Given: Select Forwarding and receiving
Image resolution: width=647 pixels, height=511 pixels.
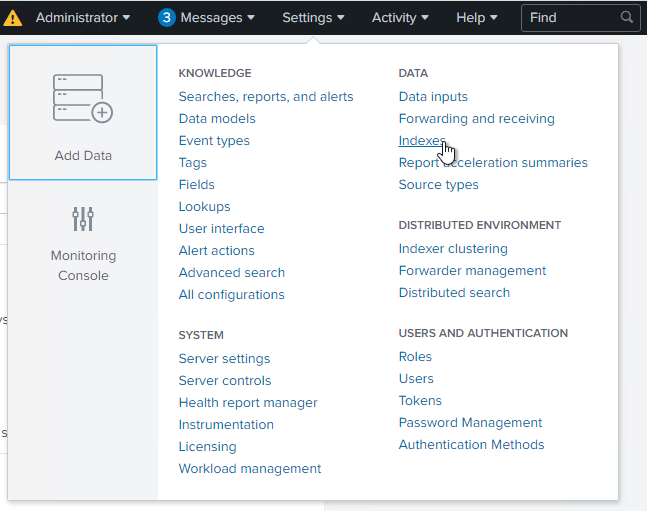Looking at the screenshot, I should click(476, 119).
